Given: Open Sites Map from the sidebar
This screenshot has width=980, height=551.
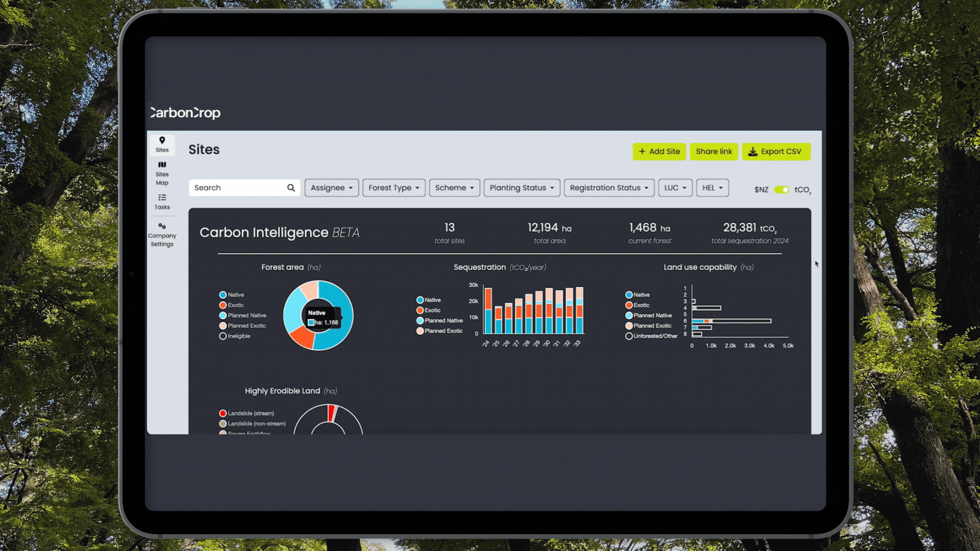Looking at the screenshot, I should tap(162, 173).
